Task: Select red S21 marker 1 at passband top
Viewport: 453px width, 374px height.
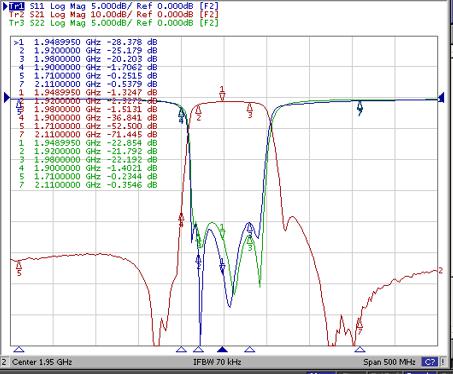Action: tap(222, 93)
